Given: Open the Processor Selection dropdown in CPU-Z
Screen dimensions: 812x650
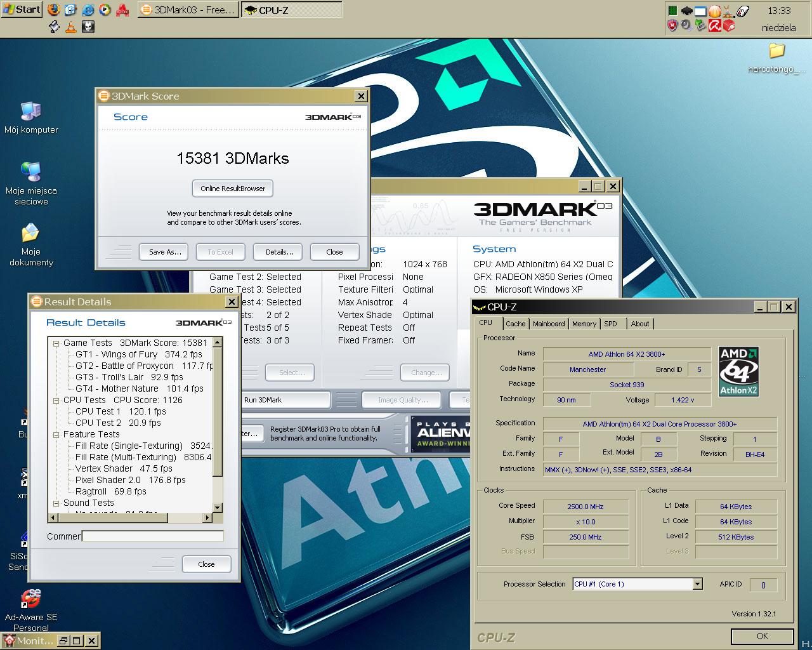Looking at the screenshot, I should [x=697, y=584].
